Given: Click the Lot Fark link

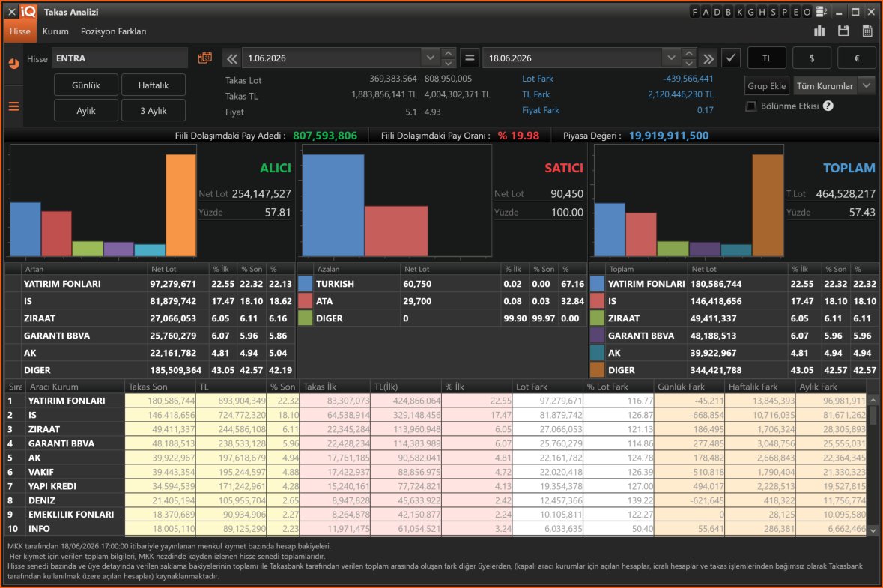Looking at the screenshot, I should [537, 79].
